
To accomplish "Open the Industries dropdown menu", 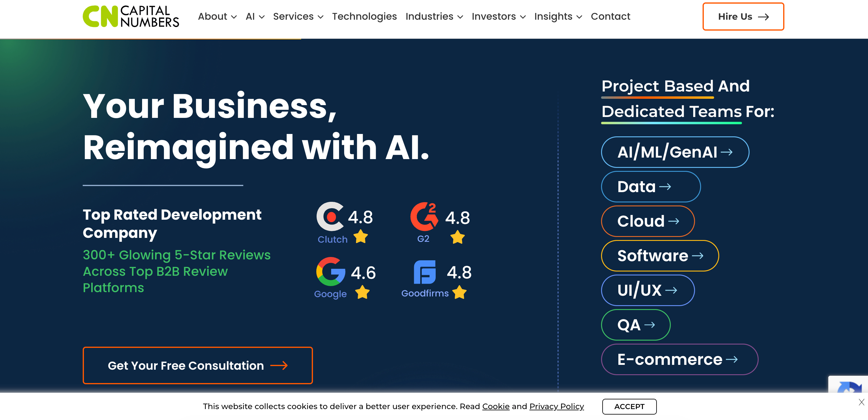I will [x=434, y=16].
